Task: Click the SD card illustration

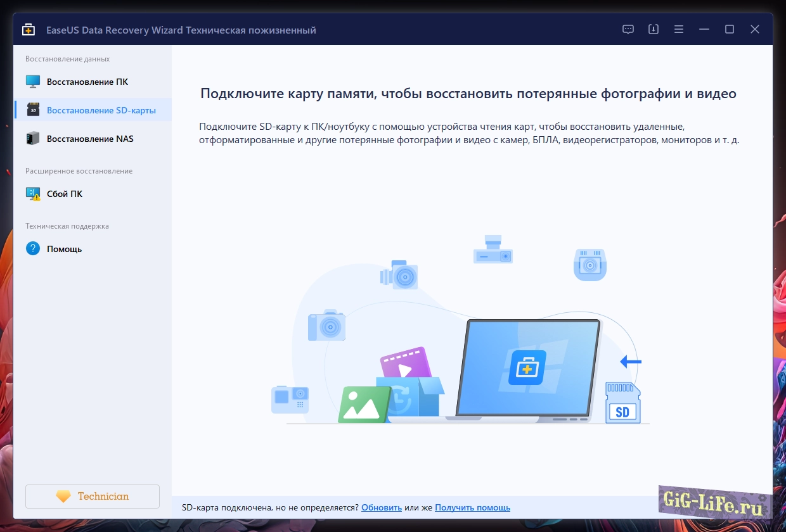Action: 622,403
